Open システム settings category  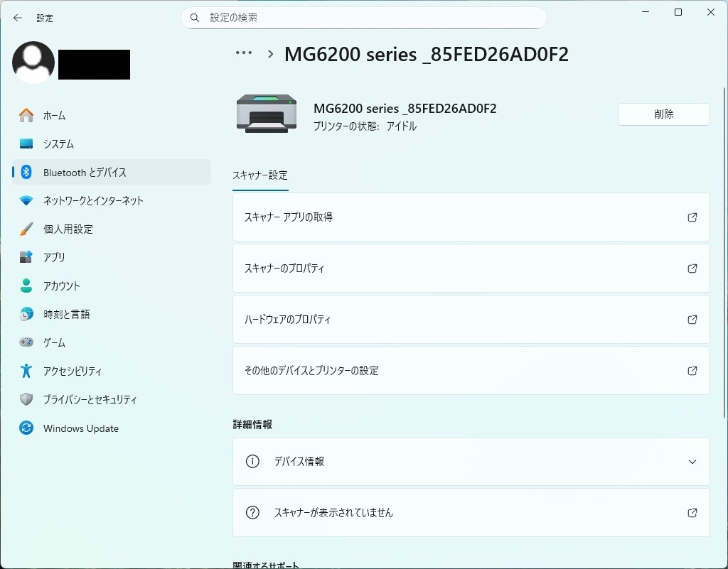point(112,143)
